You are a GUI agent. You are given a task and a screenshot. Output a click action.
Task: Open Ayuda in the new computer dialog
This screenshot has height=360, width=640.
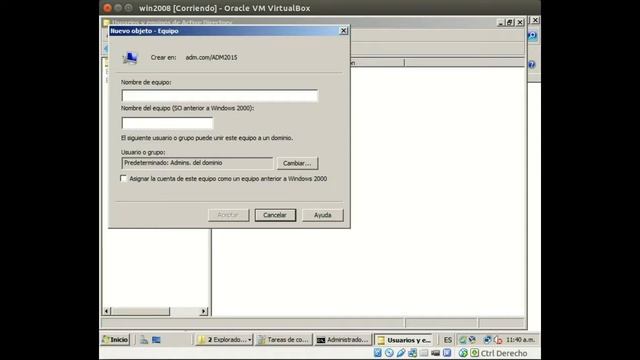(322, 215)
